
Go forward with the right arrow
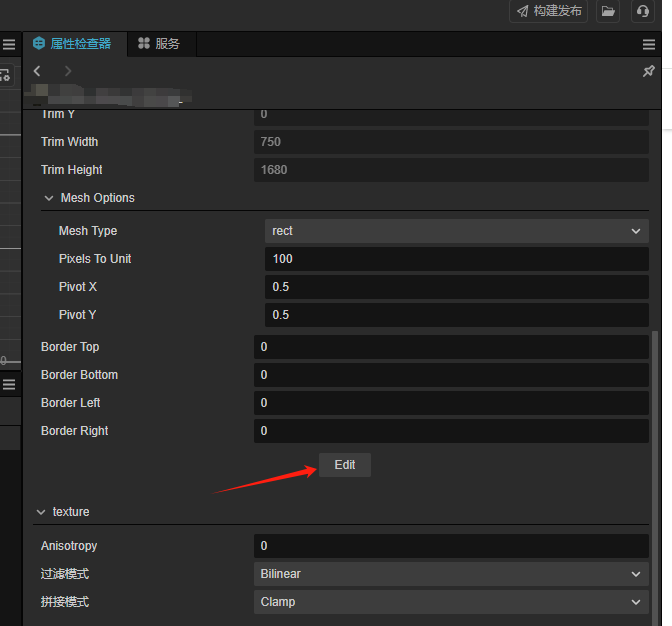tap(67, 71)
